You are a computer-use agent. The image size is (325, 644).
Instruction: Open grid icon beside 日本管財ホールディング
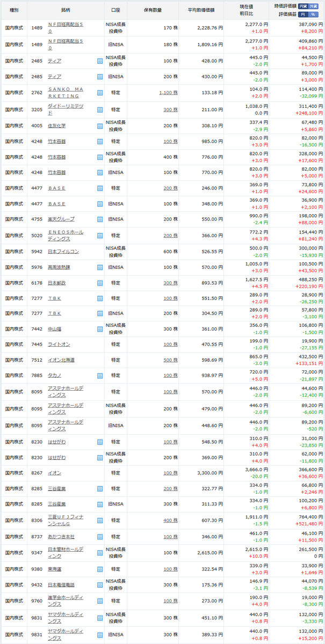pyautogui.click(x=100, y=553)
